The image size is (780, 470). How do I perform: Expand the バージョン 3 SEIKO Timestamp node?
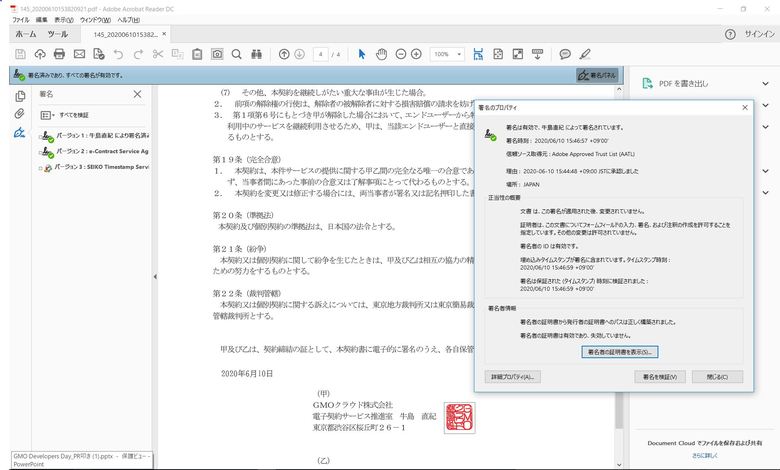click(x=40, y=168)
